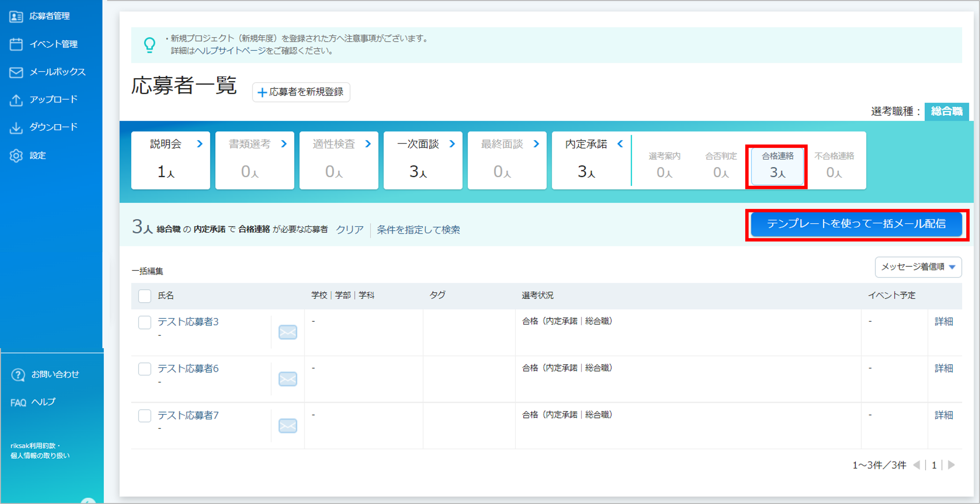Open メールボックス envelope icon
The image size is (980, 504).
16,72
